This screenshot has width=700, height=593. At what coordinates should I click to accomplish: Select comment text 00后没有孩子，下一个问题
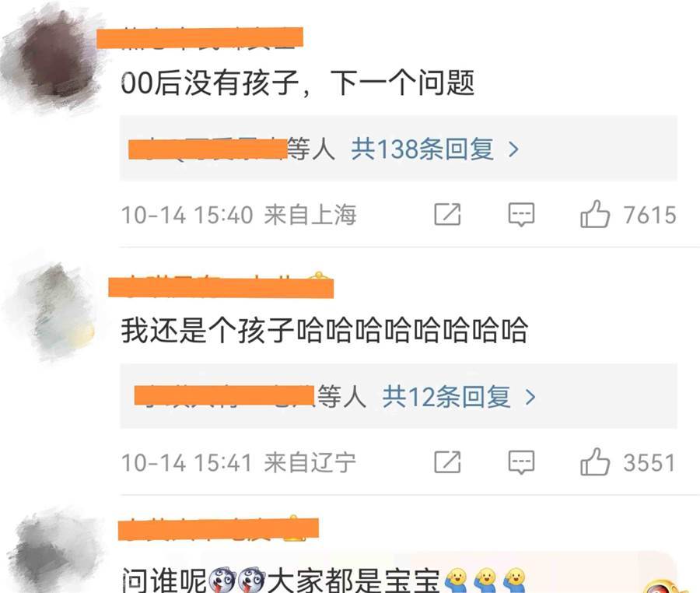click(297, 83)
